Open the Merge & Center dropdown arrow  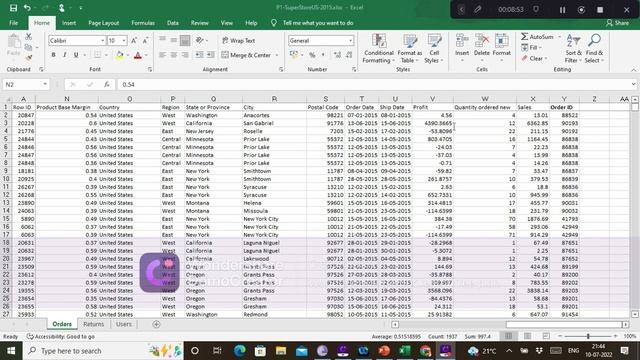(277, 55)
